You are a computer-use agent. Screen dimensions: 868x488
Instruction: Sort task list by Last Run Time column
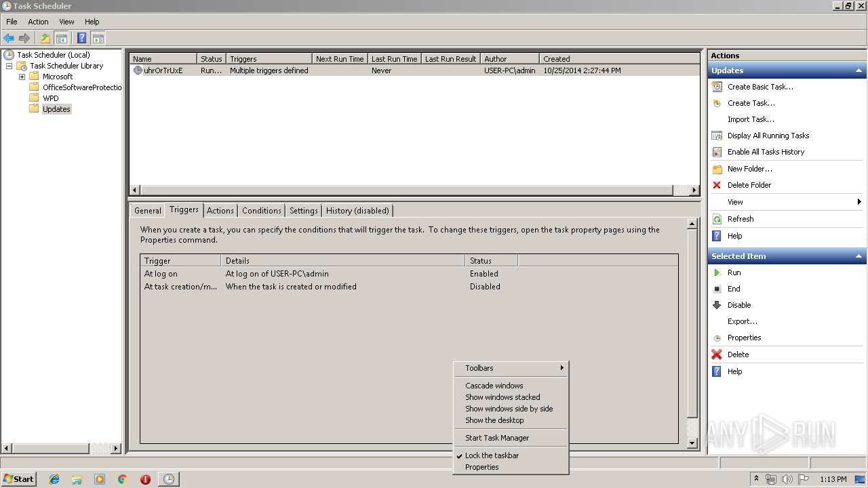(394, 59)
